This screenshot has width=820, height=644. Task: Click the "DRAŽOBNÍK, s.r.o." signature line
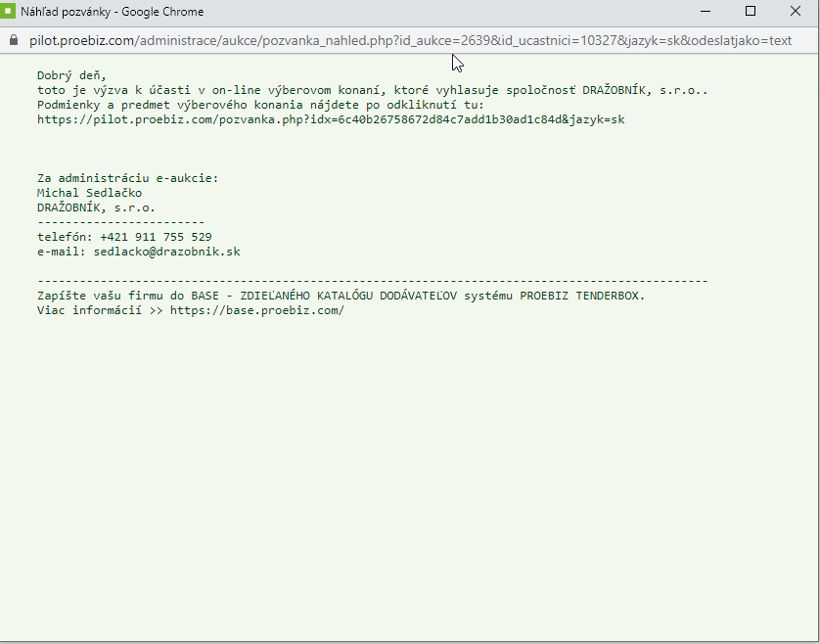96,207
